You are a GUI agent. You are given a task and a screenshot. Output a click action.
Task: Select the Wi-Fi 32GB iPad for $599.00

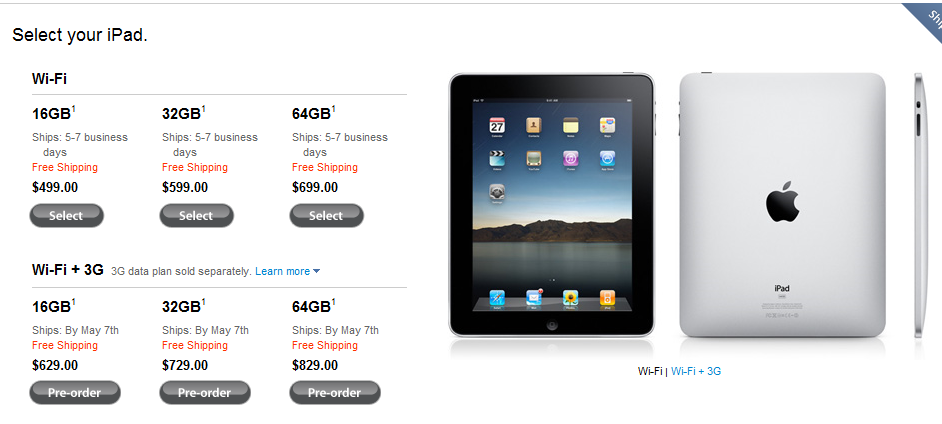click(196, 216)
